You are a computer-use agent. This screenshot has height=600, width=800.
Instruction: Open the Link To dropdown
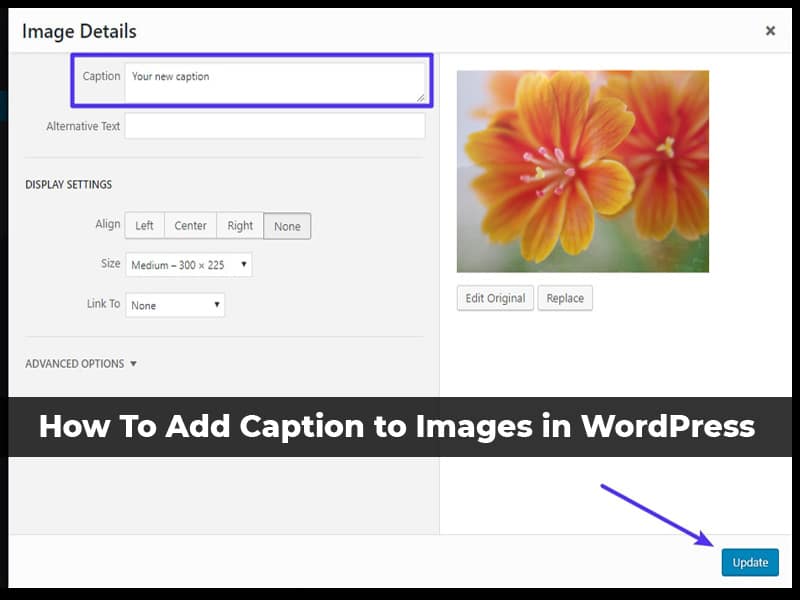click(175, 305)
